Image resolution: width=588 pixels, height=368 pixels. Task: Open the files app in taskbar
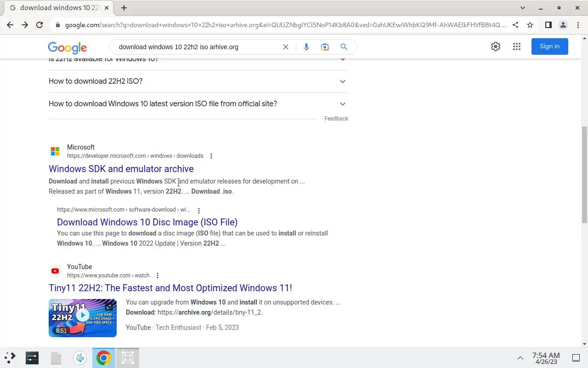[x=56, y=357]
